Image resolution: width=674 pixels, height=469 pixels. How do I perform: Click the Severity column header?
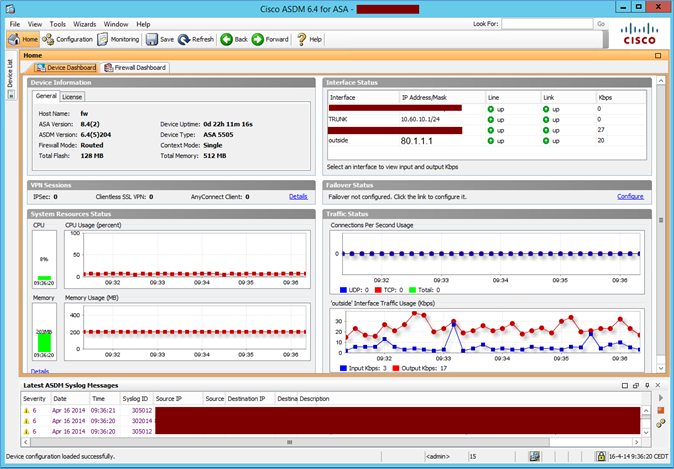click(36, 398)
